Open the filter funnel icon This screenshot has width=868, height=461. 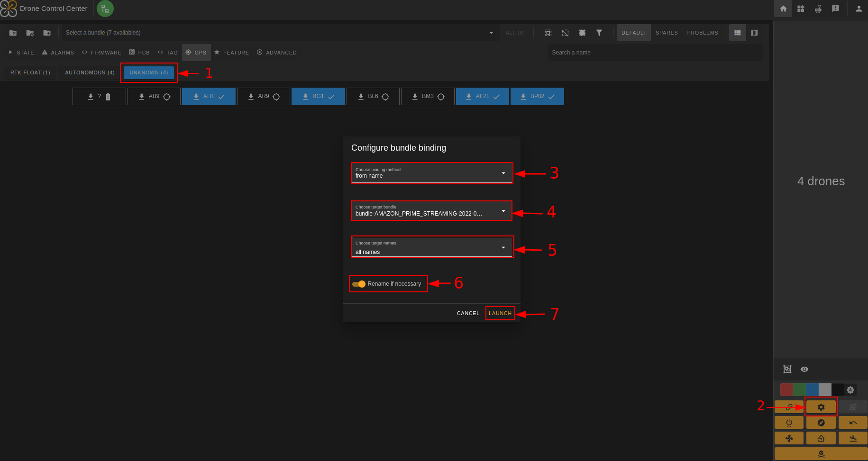[599, 33]
